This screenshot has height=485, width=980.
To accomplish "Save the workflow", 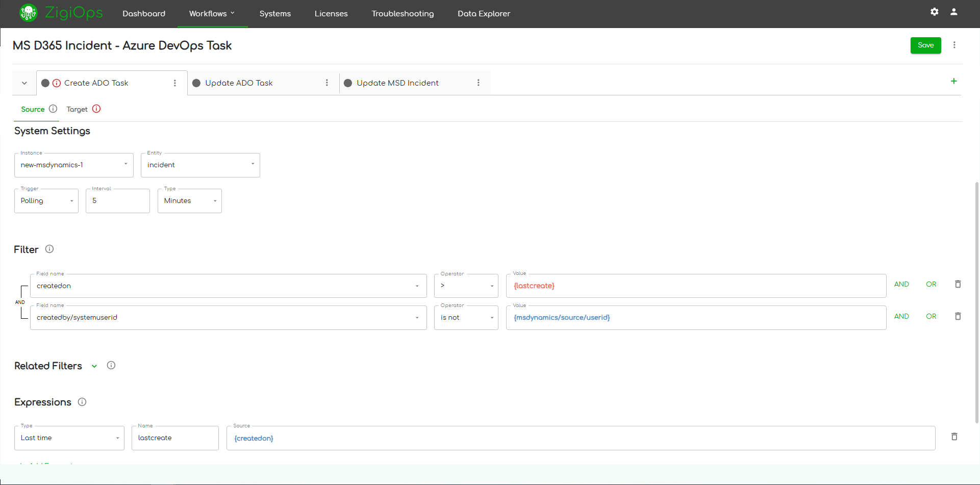I will click(x=925, y=45).
